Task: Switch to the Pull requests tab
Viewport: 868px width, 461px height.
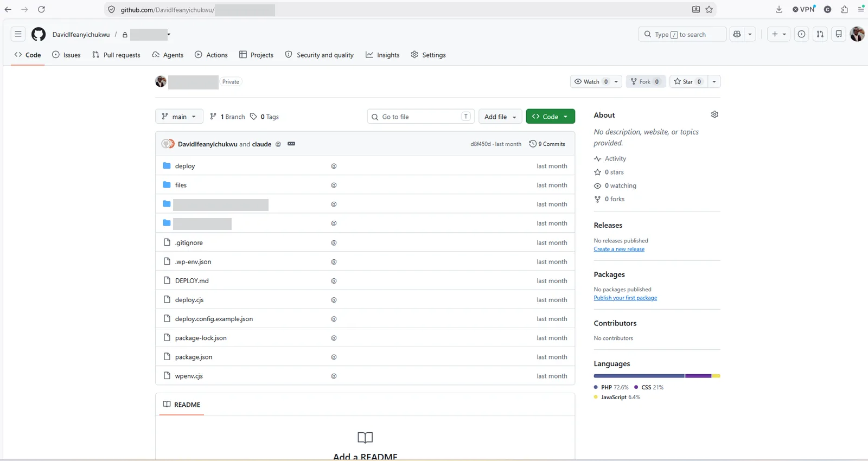Action: coord(116,55)
